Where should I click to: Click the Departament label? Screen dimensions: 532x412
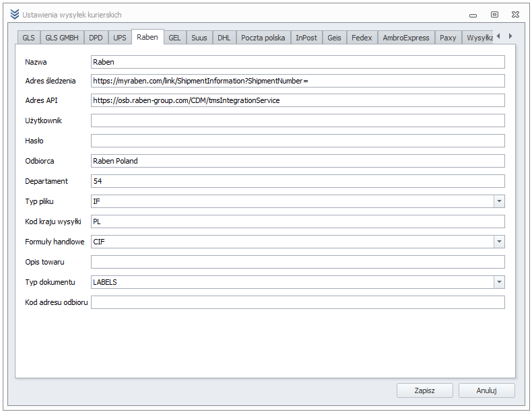pos(46,181)
